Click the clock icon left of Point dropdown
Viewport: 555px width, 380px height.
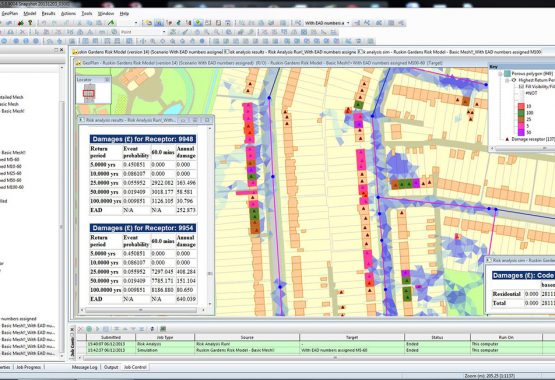[x=114, y=32]
